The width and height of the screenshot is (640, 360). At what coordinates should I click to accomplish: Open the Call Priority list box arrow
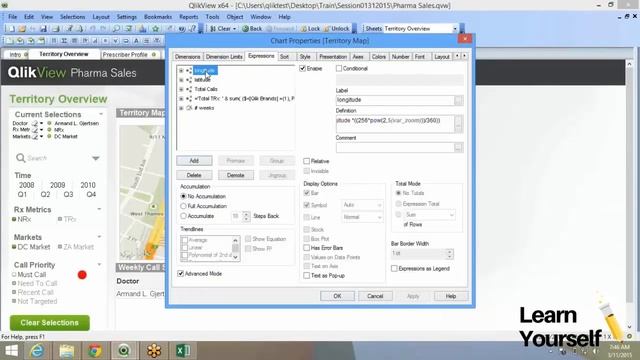coord(99,264)
